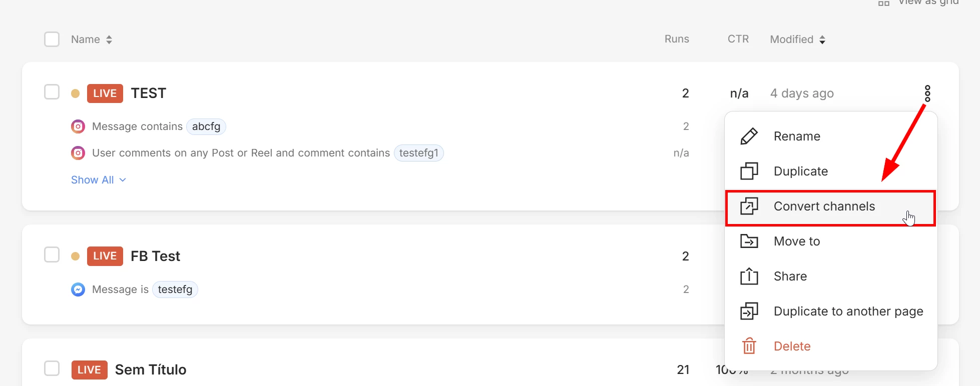Click the Share upload icon
The image size is (980, 386).
point(749,276)
